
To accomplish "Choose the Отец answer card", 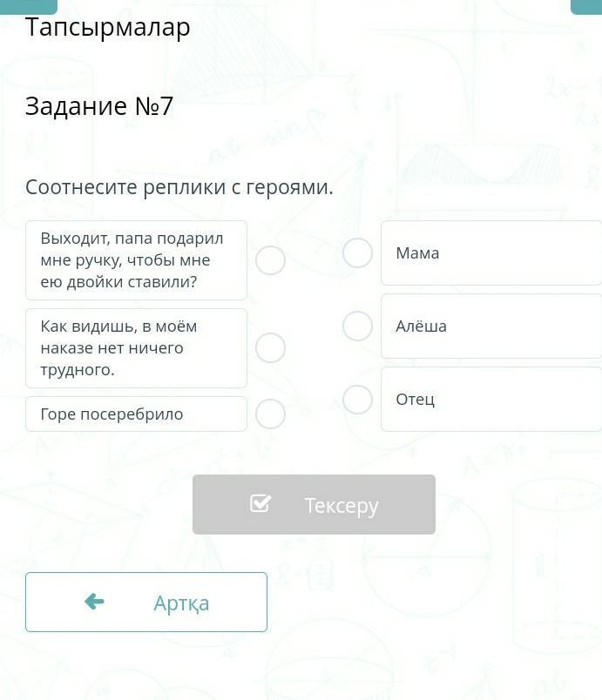I will 490,400.
